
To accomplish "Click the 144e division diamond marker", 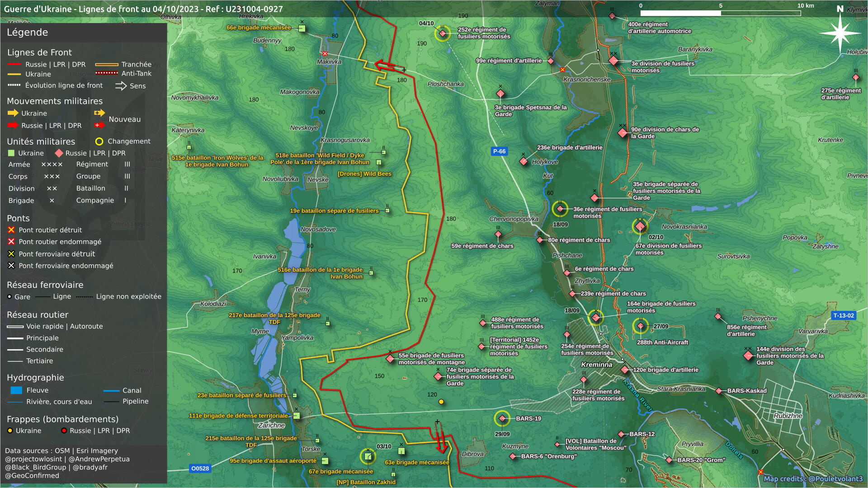I will 748,356.
